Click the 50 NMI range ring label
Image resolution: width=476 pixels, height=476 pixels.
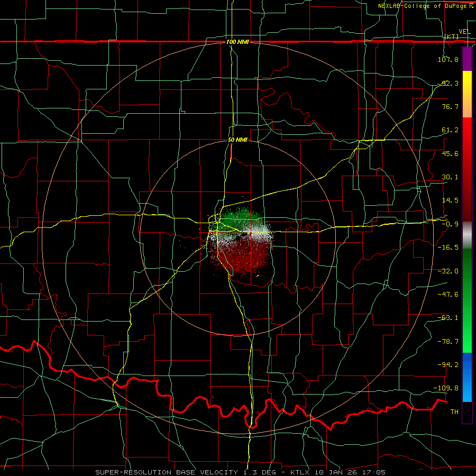click(237, 140)
